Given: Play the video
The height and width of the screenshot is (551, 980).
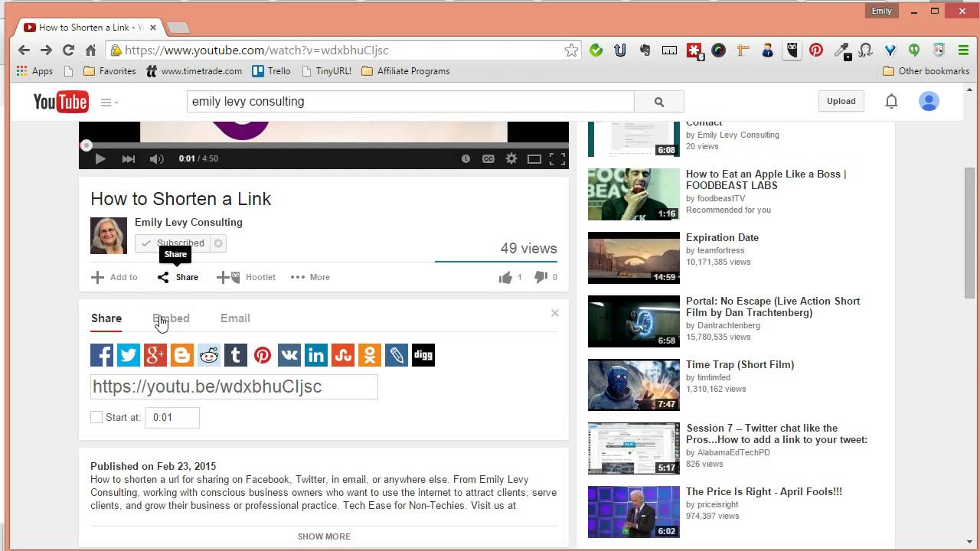Looking at the screenshot, I should tap(100, 158).
